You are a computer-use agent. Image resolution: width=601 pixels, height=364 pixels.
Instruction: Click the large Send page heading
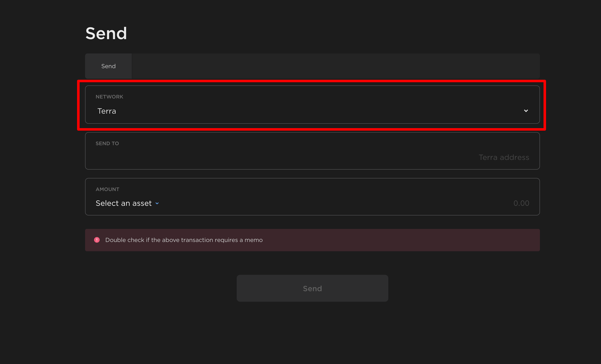pos(106,33)
